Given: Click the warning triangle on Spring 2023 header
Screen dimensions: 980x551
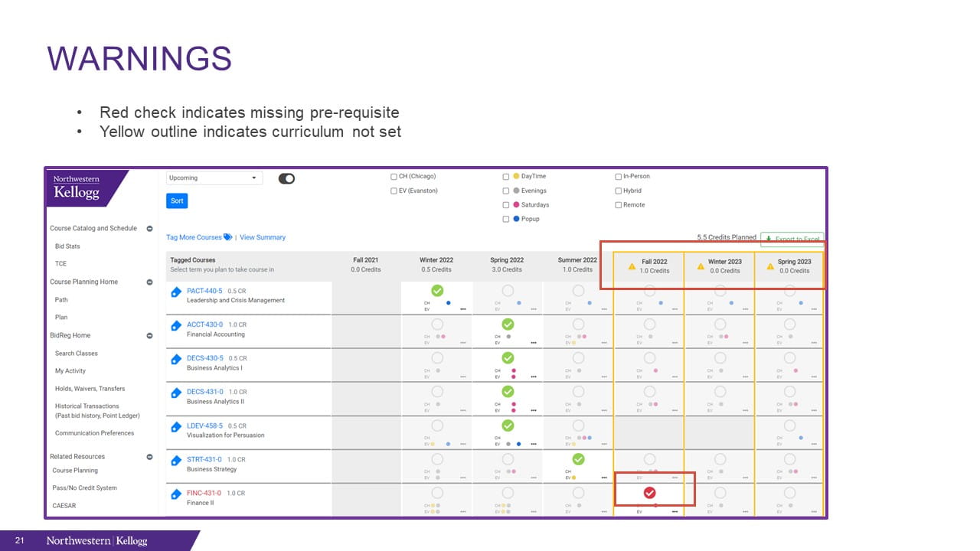Looking at the screenshot, I should (x=770, y=266).
